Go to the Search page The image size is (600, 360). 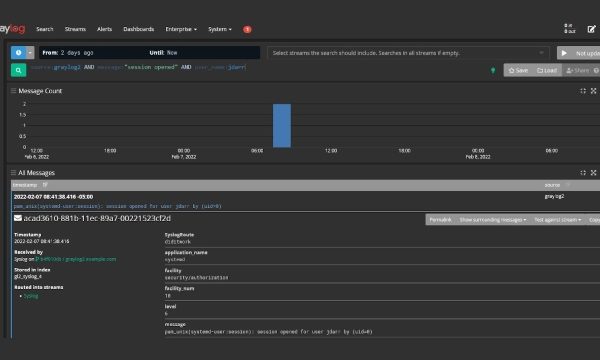44,29
